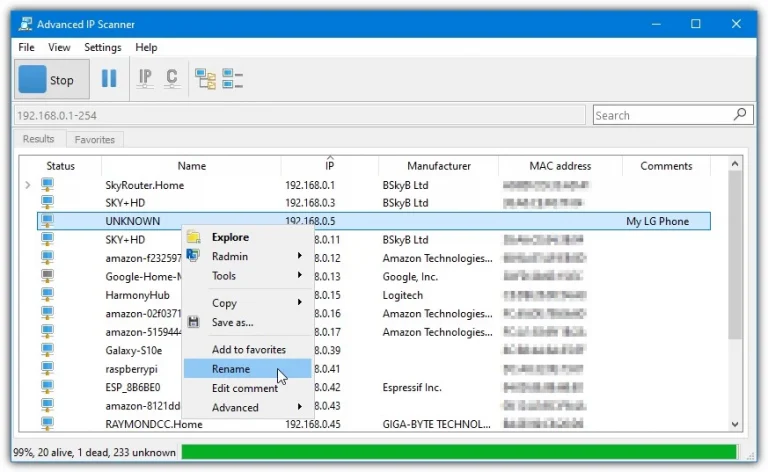Click the C subnet class toolbar icon

point(172,78)
